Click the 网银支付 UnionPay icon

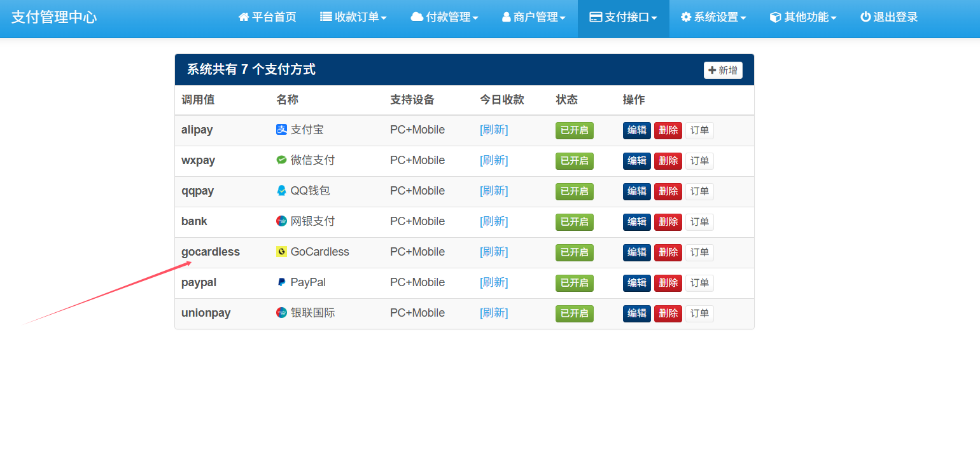click(281, 221)
